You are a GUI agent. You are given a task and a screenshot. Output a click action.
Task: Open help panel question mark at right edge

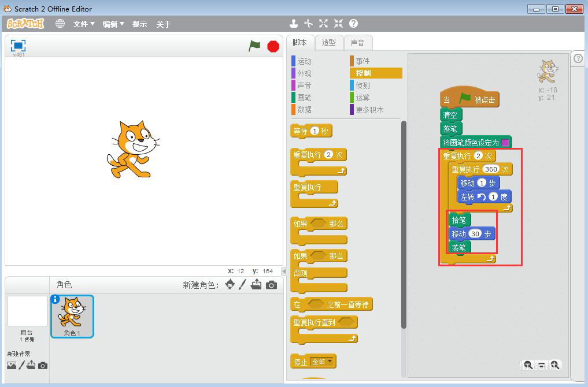point(578,58)
